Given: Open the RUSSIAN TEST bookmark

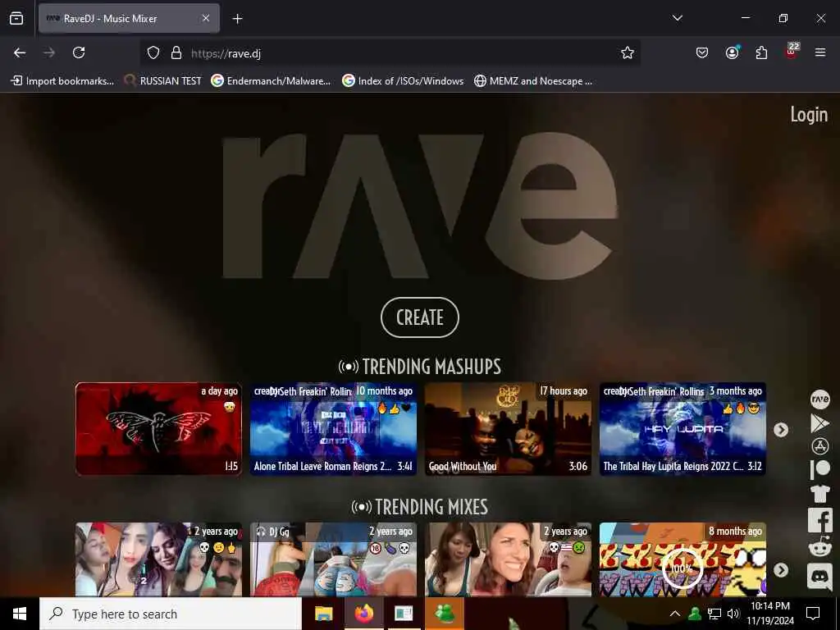Looking at the screenshot, I should 163,81.
